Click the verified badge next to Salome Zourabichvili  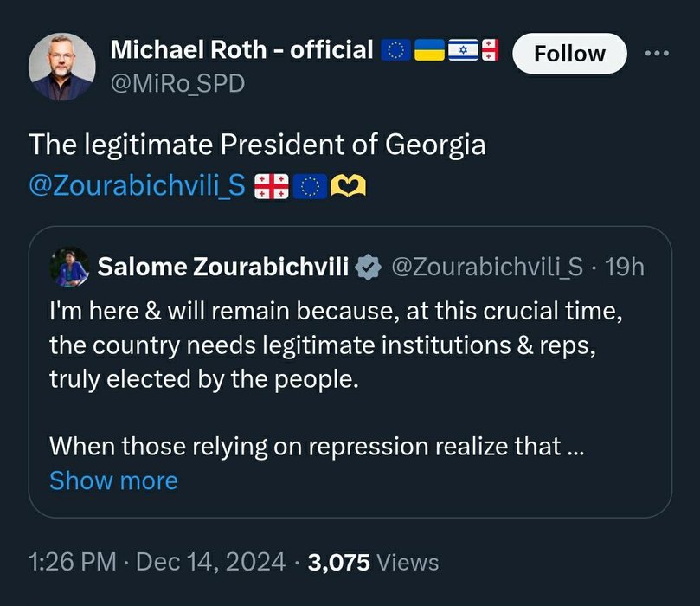(369, 268)
